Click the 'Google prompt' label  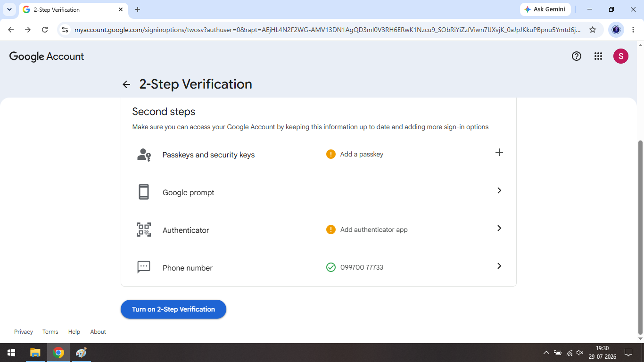click(x=189, y=192)
